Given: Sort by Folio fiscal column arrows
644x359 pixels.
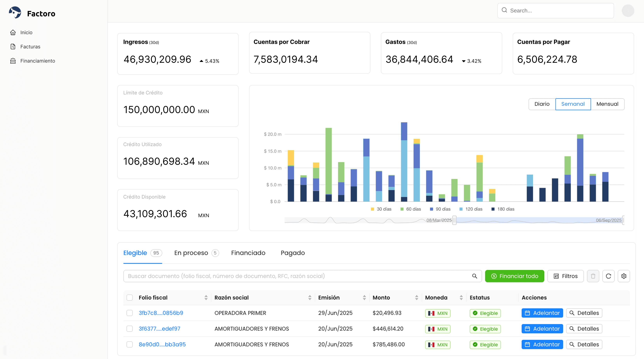Looking at the screenshot, I should 206,298.
